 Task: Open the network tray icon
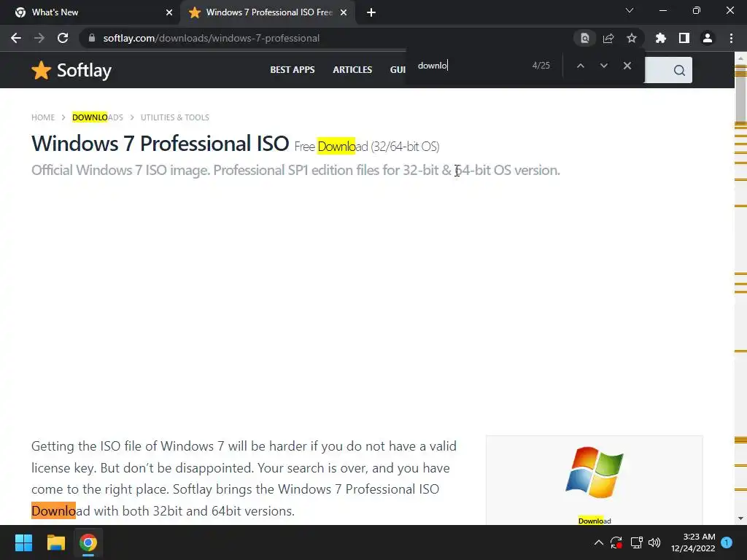click(636, 542)
